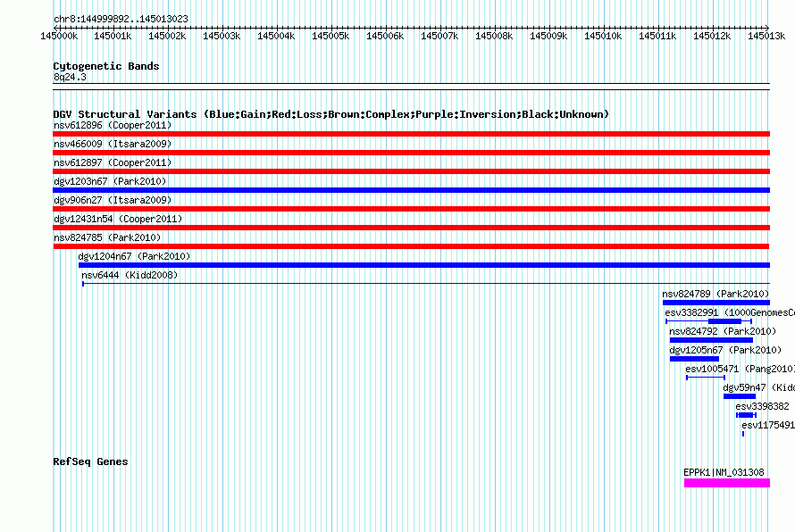This screenshot has height=532, width=795.
Task: Click the RefSeq Genes track heading
Action: pyautogui.click(x=90, y=461)
